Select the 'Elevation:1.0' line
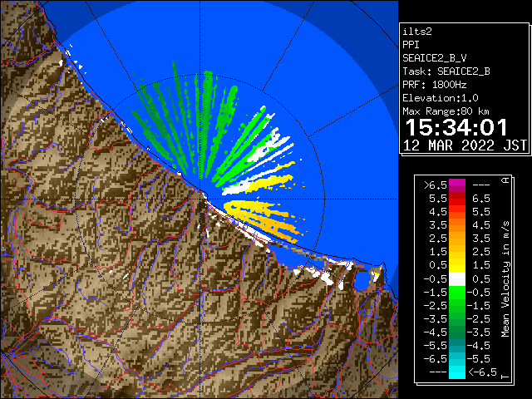 (x=441, y=98)
